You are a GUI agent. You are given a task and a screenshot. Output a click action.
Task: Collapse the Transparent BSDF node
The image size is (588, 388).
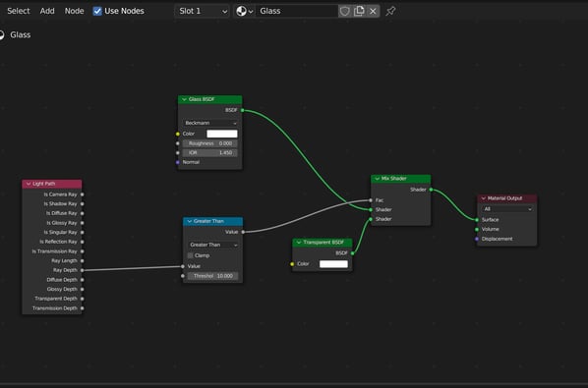point(299,243)
